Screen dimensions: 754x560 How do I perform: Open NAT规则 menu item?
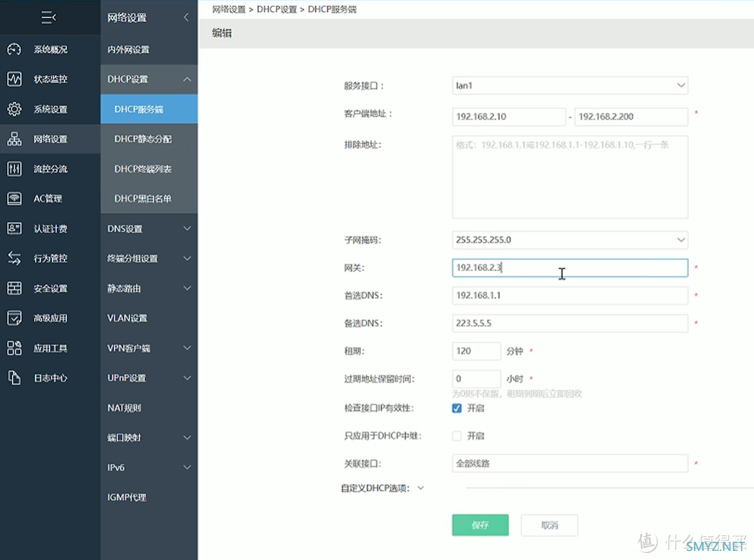point(149,407)
